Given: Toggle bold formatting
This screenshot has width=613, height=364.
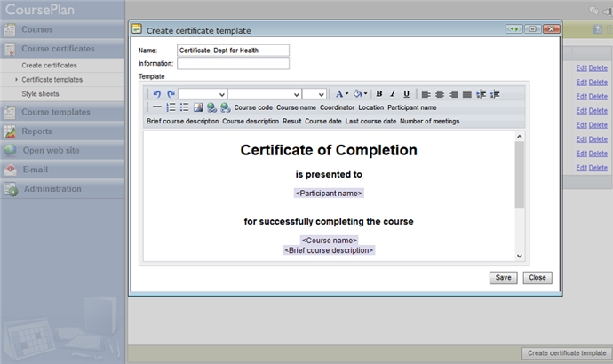Looking at the screenshot, I should pyautogui.click(x=378, y=94).
